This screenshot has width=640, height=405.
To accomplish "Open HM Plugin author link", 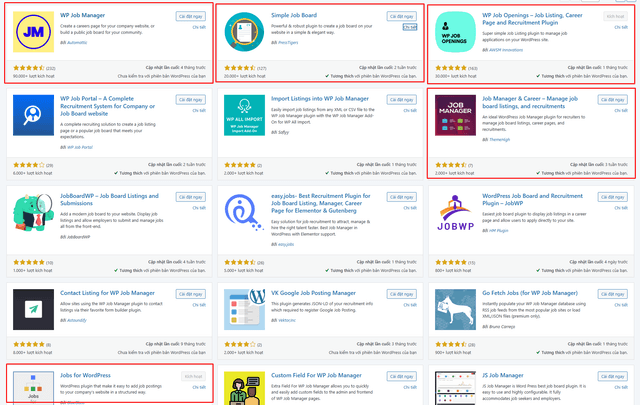I will pyautogui.click(x=499, y=231).
